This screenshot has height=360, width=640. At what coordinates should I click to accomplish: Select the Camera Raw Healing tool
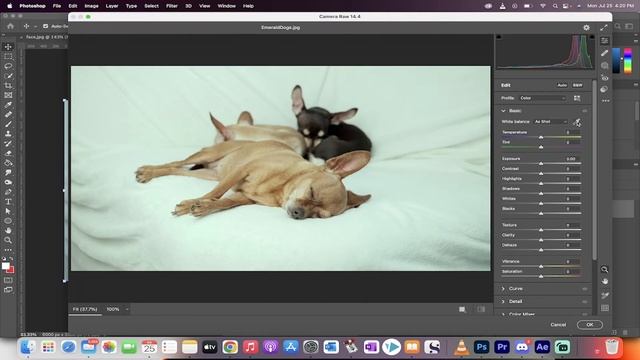pos(604,53)
